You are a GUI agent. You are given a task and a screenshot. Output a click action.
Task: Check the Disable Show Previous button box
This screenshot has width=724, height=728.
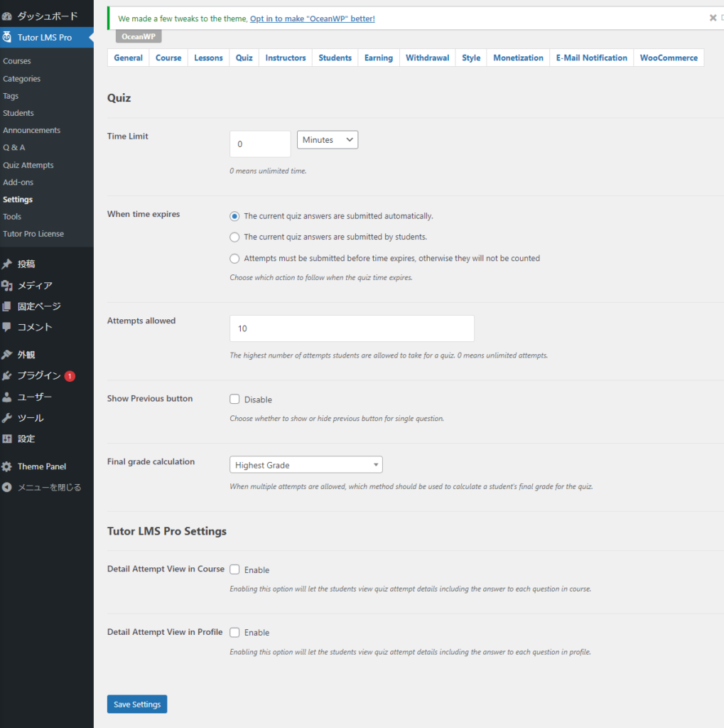pyautogui.click(x=234, y=400)
